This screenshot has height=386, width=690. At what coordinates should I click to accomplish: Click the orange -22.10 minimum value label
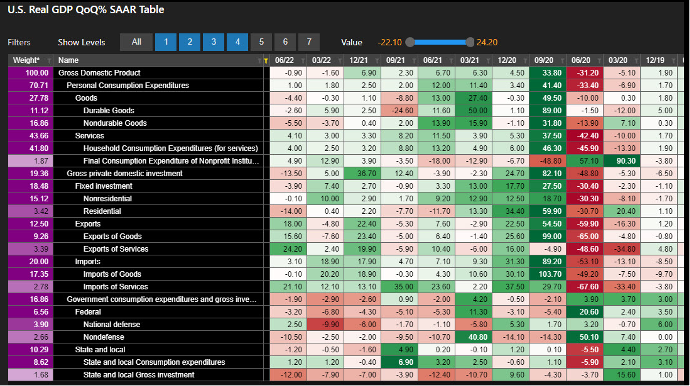point(390,42)
